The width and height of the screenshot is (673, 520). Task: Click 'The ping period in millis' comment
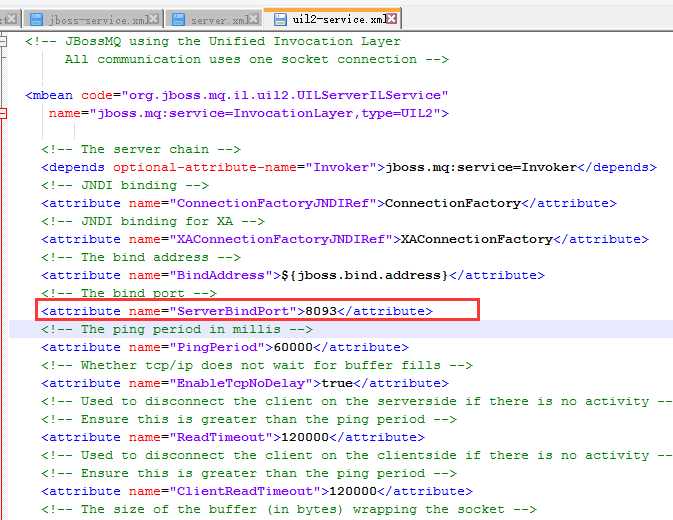pyautogui.click(x=177, y=330)
